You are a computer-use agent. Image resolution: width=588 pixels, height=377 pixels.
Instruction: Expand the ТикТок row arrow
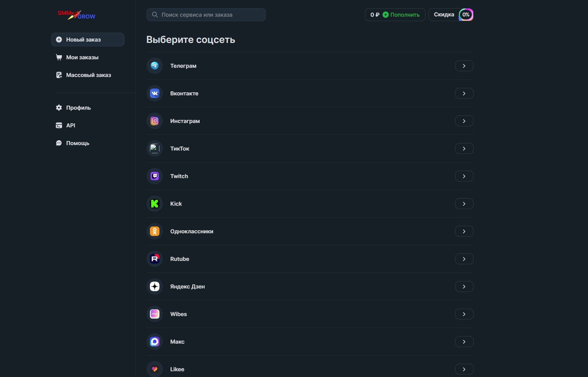pyautogui.click(x=464, y=148)
